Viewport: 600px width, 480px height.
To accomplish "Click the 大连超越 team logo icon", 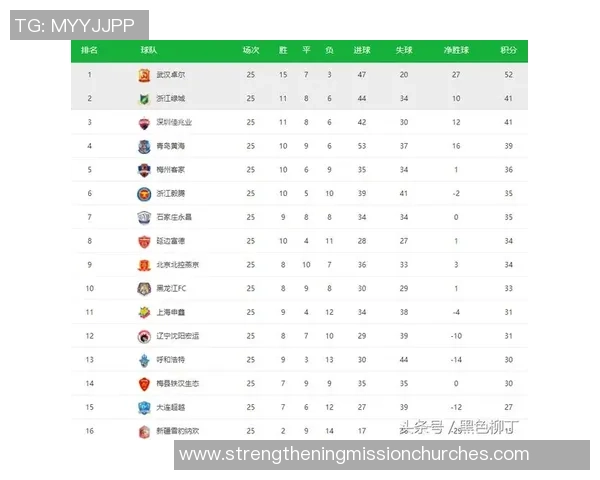I will click(x=144, y=407).
